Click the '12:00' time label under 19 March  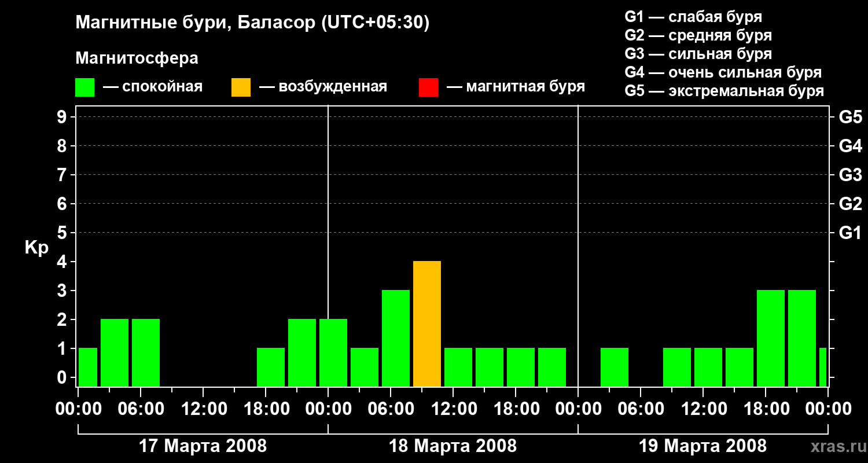(704, 409)
